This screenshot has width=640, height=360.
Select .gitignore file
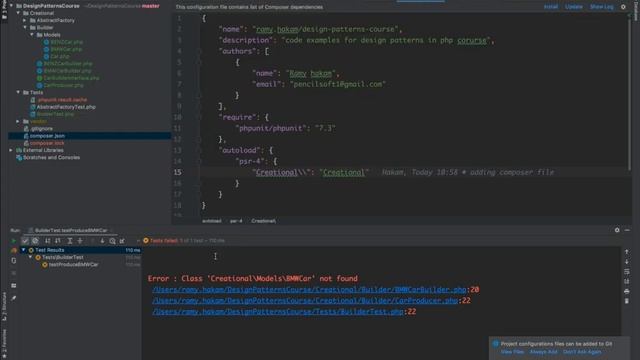(x=41, y=129)
